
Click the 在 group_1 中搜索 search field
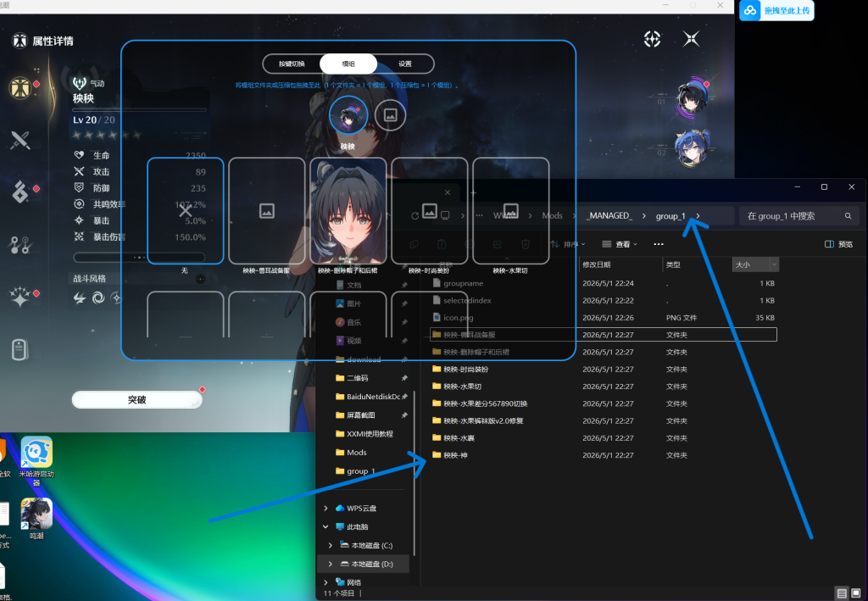pyautogui.click(x=798, y=216)
